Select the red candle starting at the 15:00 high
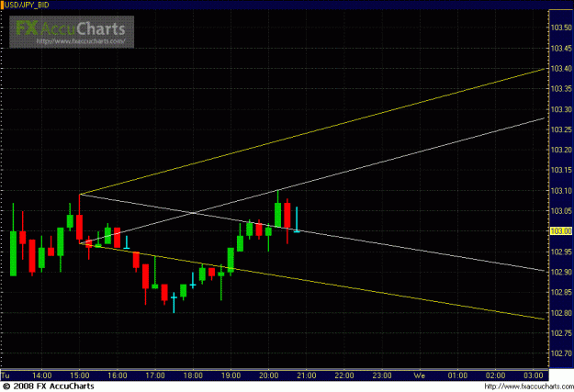 click(79, 218)
